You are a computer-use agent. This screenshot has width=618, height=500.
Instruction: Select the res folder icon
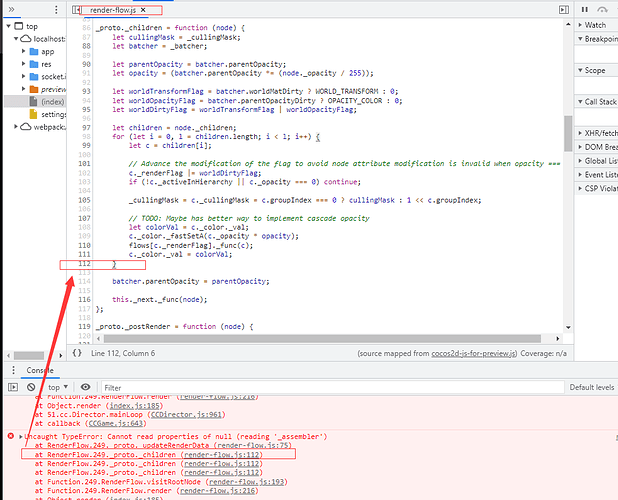pos(34,64)
